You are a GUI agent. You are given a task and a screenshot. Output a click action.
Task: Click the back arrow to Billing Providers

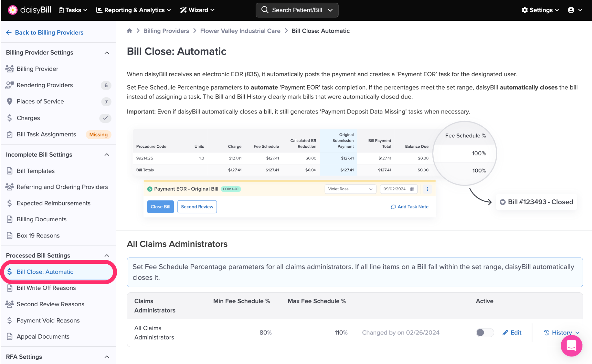[x=9, y=33]
